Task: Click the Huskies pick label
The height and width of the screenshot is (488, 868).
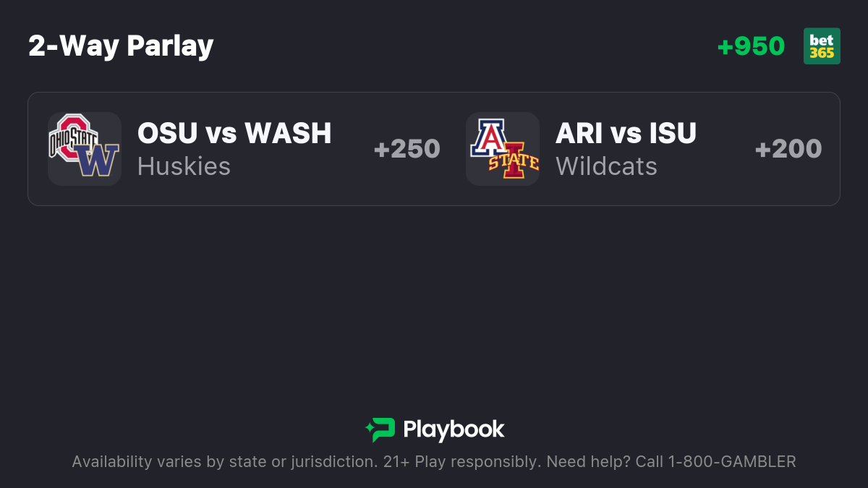Action: click(x=184, y=166)
